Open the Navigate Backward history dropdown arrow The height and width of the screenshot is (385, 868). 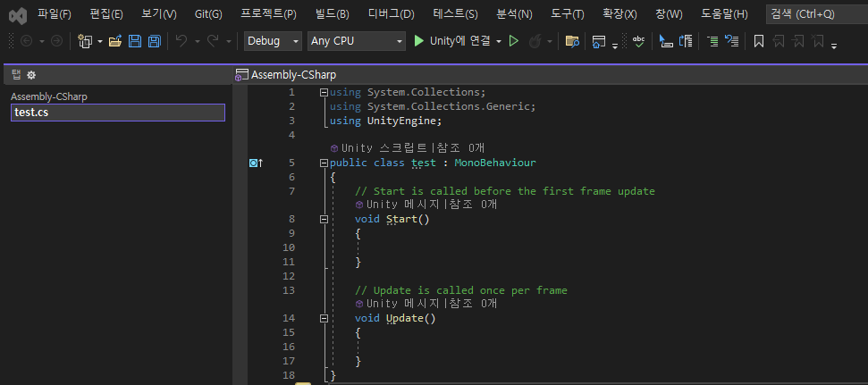(41, 41)
